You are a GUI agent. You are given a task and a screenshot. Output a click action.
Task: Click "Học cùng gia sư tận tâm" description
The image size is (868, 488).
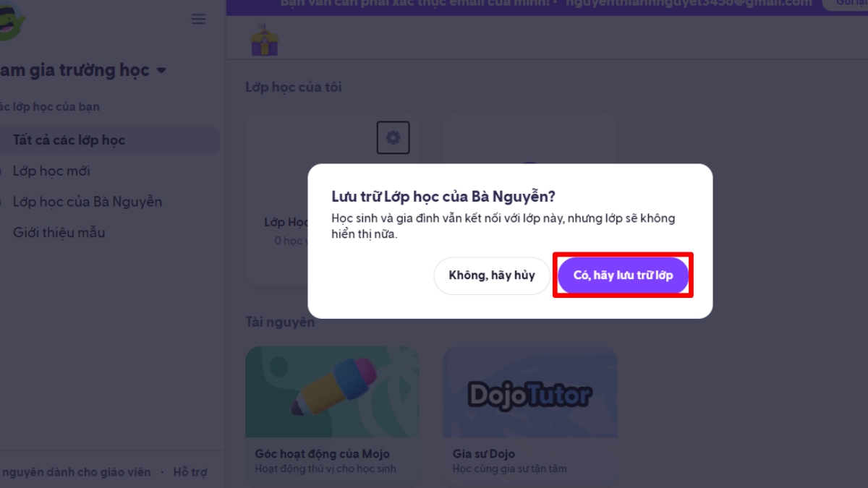click(510, 468)
